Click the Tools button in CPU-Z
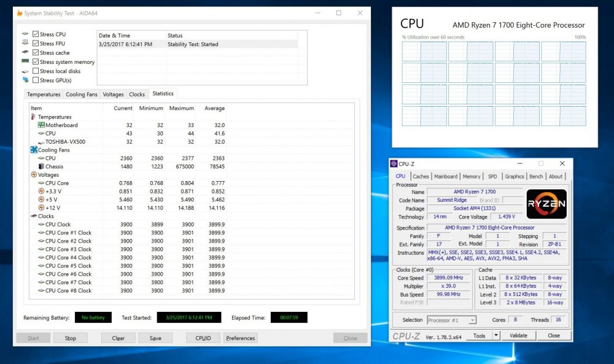Image resolution: width=614 pixels, height=364 pixels. tap(479, 335)
